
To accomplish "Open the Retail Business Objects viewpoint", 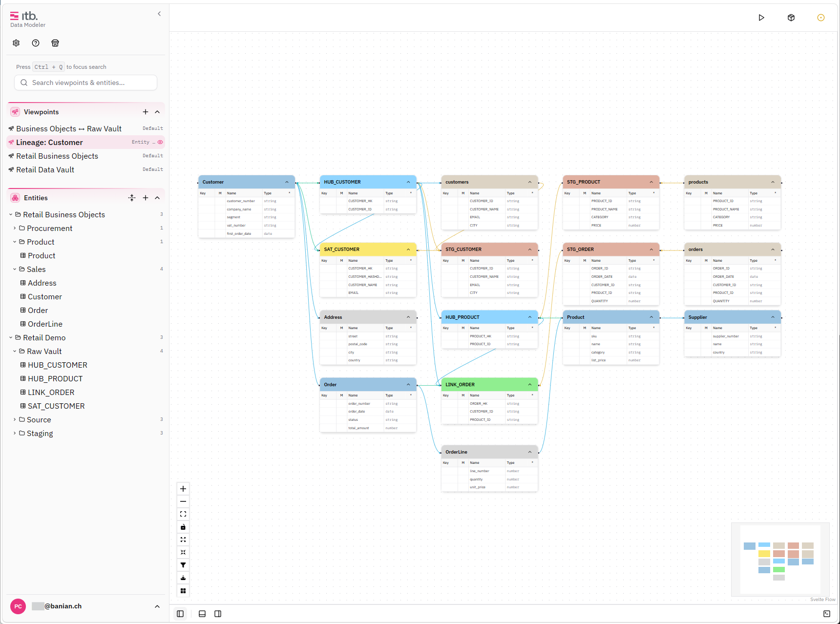I will (x=86, y=156).
